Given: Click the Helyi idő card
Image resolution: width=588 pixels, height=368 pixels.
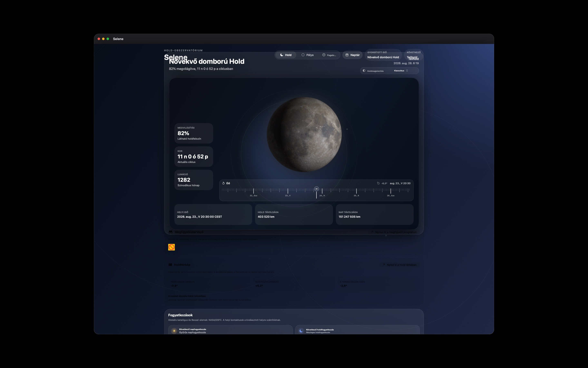Looking at the screenshot, I should tap(213, 214).
